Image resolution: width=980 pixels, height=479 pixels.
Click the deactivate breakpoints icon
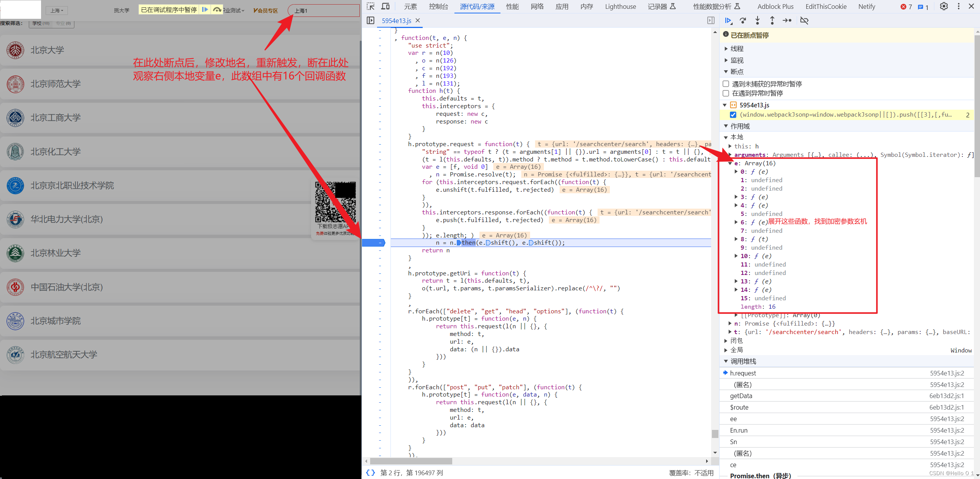804,21
